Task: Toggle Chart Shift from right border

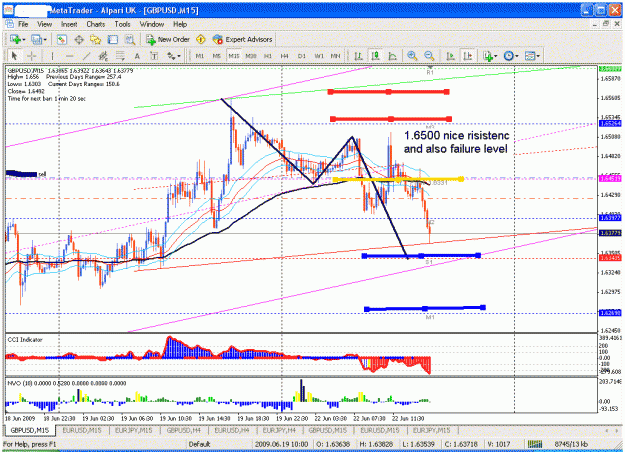Action: click(x=468, y=56)
